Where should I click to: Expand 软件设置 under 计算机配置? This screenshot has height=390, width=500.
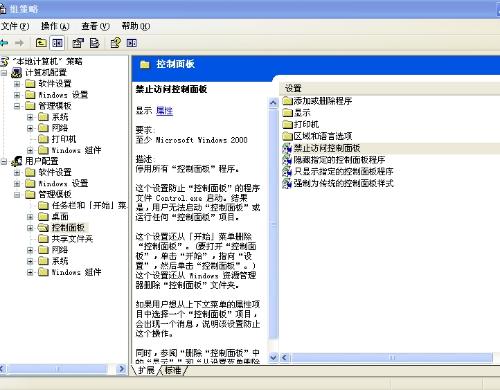17,84
